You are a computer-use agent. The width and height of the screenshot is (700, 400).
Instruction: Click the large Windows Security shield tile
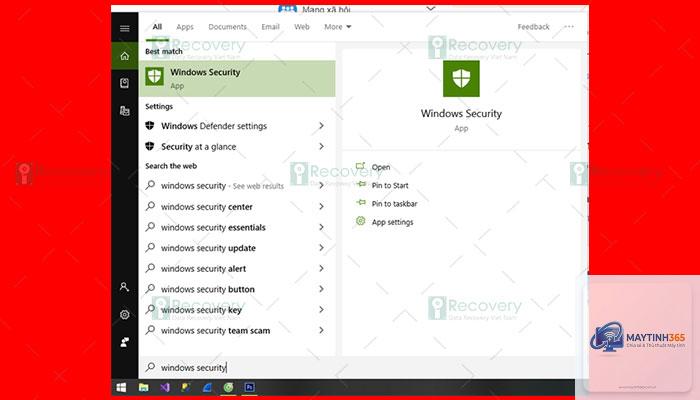(x=461, y=79)
